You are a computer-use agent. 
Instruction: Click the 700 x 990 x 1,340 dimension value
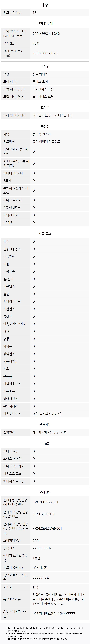click(x=46, y=33)
